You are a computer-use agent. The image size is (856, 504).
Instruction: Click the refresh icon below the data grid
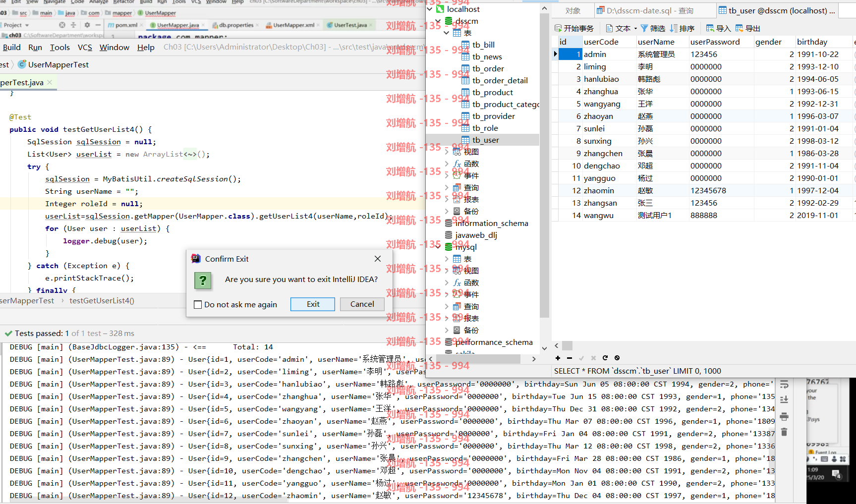pyautogui.click(x=605, y=358)
